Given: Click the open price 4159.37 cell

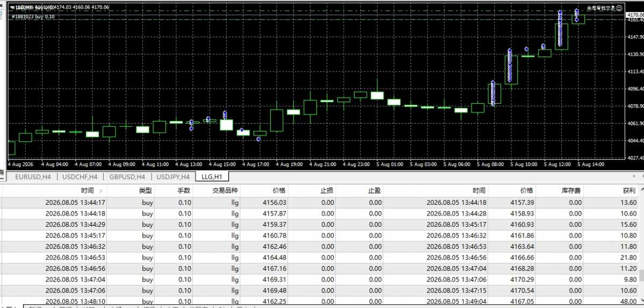Looking at the screenshot, I should point(275,225).
